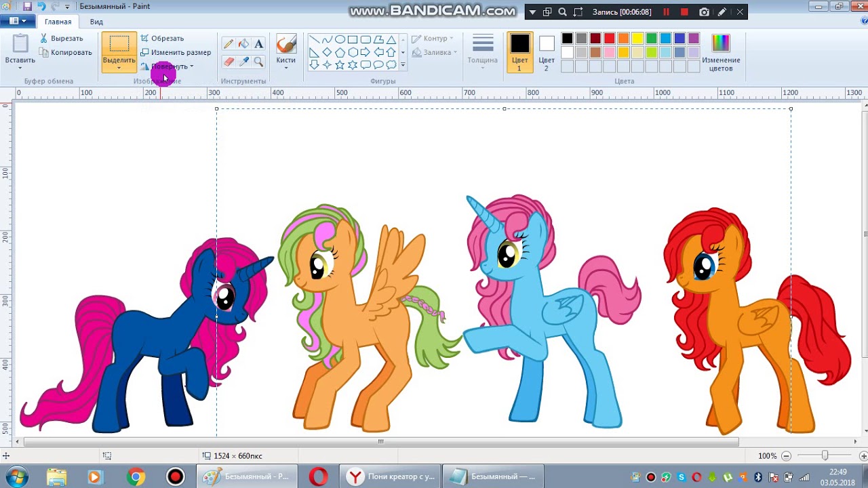Select the Fill with color bucket tool

click(x=243, y=44)
